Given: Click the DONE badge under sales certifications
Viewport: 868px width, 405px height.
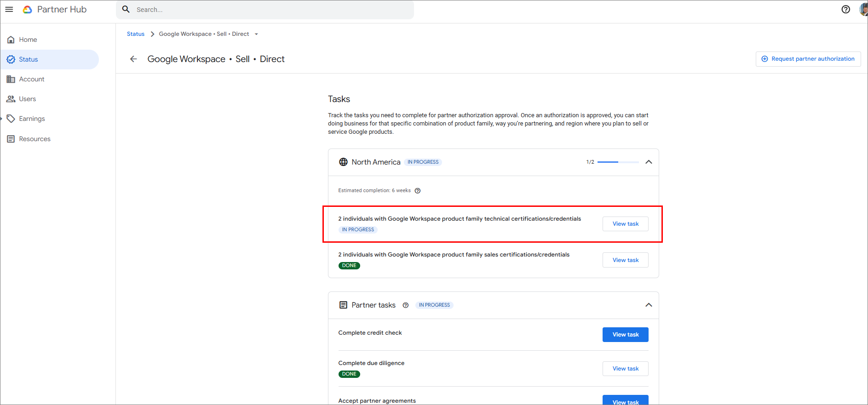Looking at the screenshot, I should point(349,266).
